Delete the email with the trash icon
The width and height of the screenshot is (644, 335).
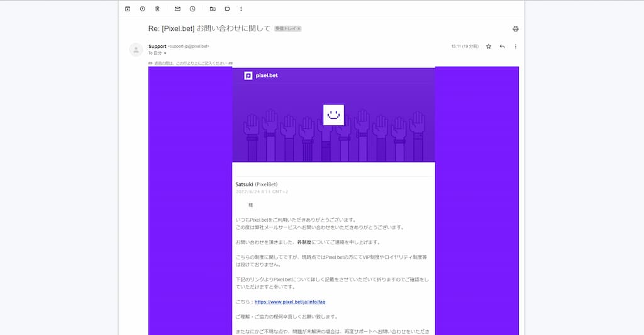[x=157, y=9]
